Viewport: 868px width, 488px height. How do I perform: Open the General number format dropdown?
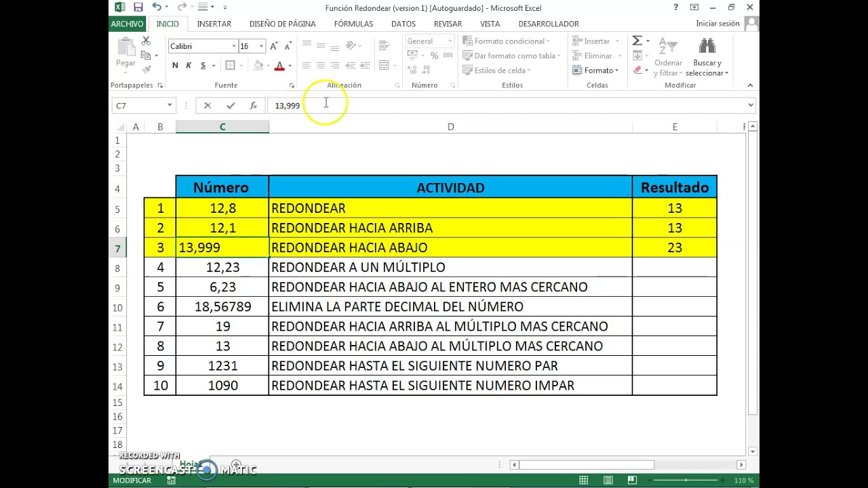(450, 41)
